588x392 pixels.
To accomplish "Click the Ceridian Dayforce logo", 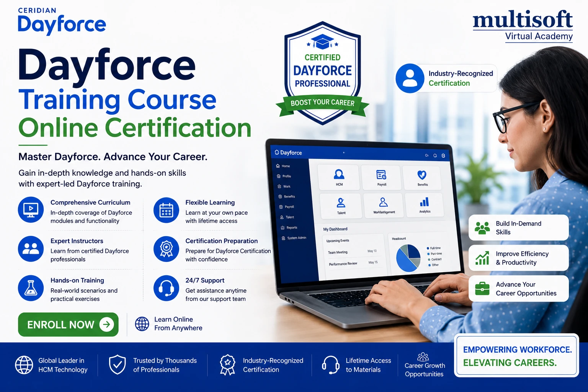I will [x=62, y=21].
